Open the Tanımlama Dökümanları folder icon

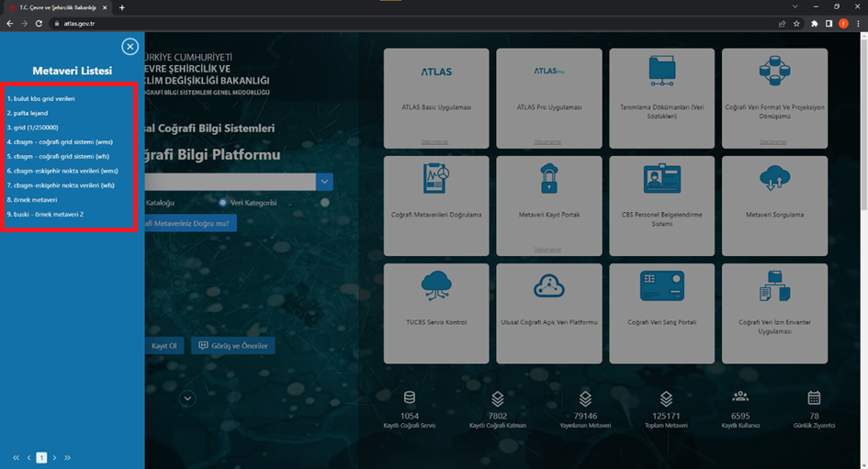(x=662, y=71)
